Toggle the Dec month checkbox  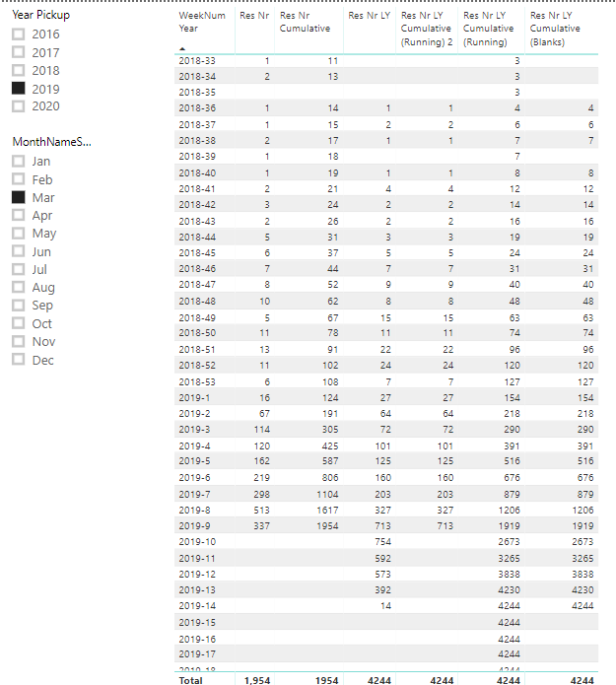[x=19, y=360]
